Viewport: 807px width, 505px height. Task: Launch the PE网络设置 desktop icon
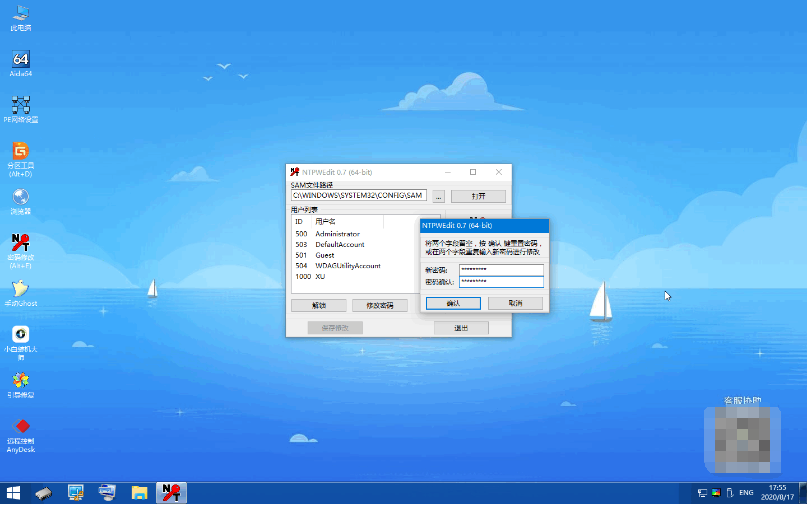[x=20, y=105]
